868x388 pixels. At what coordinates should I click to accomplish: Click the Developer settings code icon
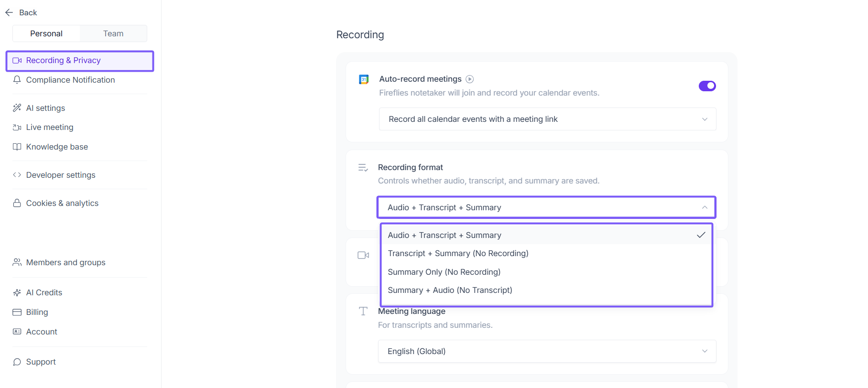click(17, 175)
